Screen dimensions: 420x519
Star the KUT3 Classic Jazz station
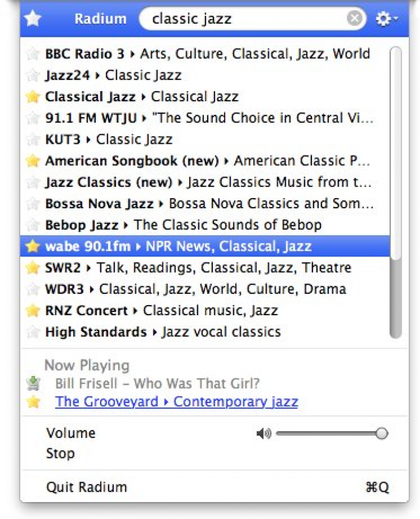33,139
